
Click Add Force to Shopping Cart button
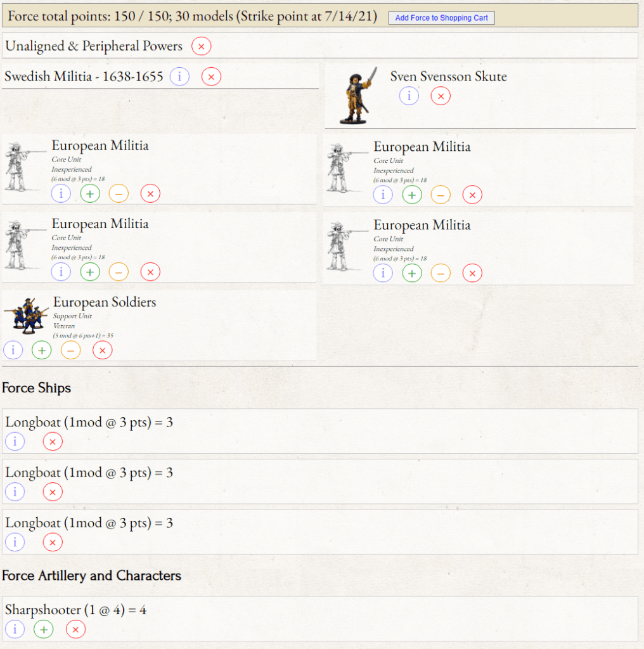point(441,18)
